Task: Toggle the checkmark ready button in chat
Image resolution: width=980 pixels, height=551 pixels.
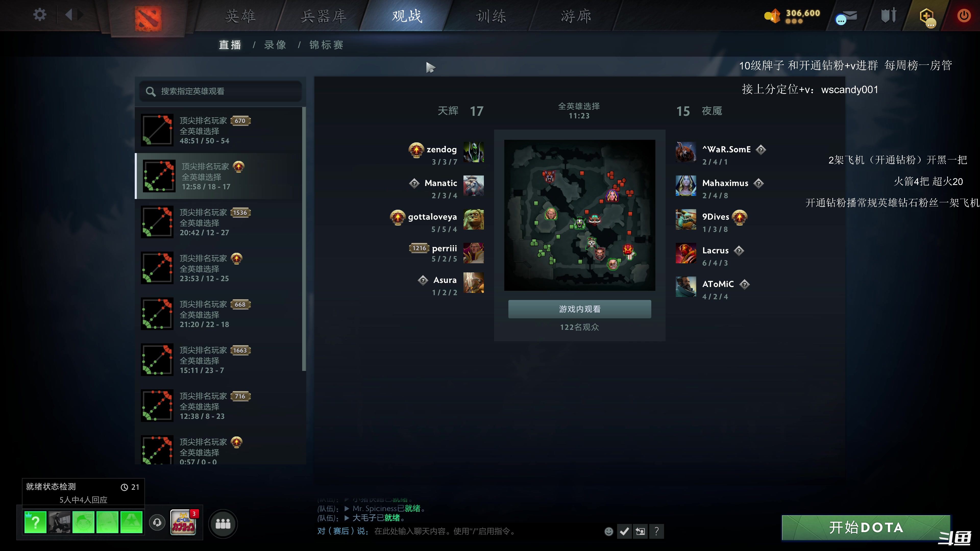Action: (624, 531)
